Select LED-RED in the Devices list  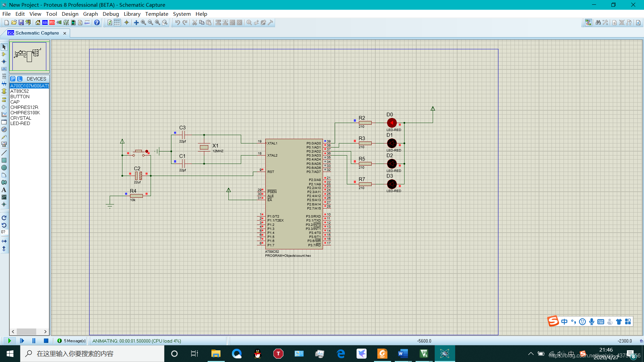pyautogui.click(x=20, y=123)
